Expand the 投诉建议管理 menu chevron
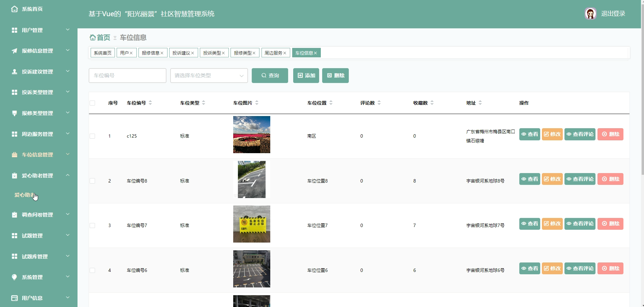The width and height of the screenshot is (644, 307). point(68,71)
